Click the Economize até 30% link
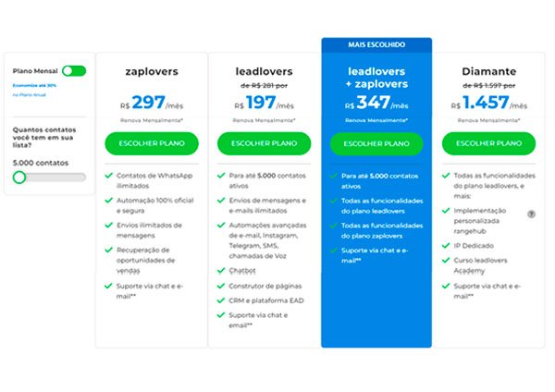Image resolution: width=555 pixels, height=392 pixels. (34, 85)
